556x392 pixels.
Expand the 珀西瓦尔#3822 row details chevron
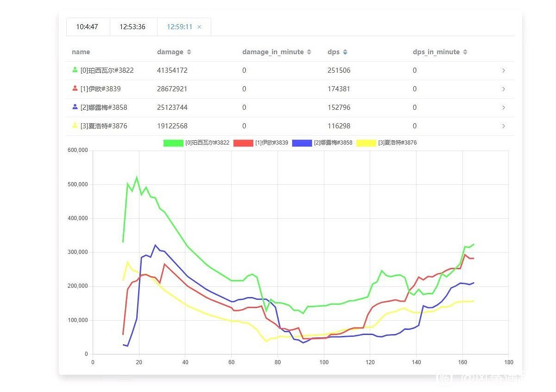coord(504,70)
